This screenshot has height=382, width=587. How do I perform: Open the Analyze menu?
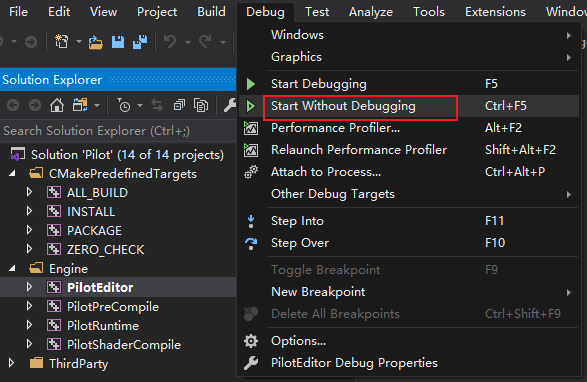click(x=371, y=12)
